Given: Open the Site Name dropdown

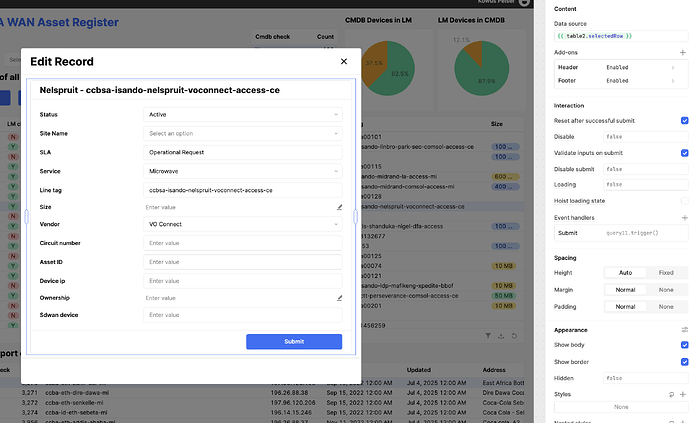Looking at the screenshot, I should pyautogui.click(x=243, y=133).
